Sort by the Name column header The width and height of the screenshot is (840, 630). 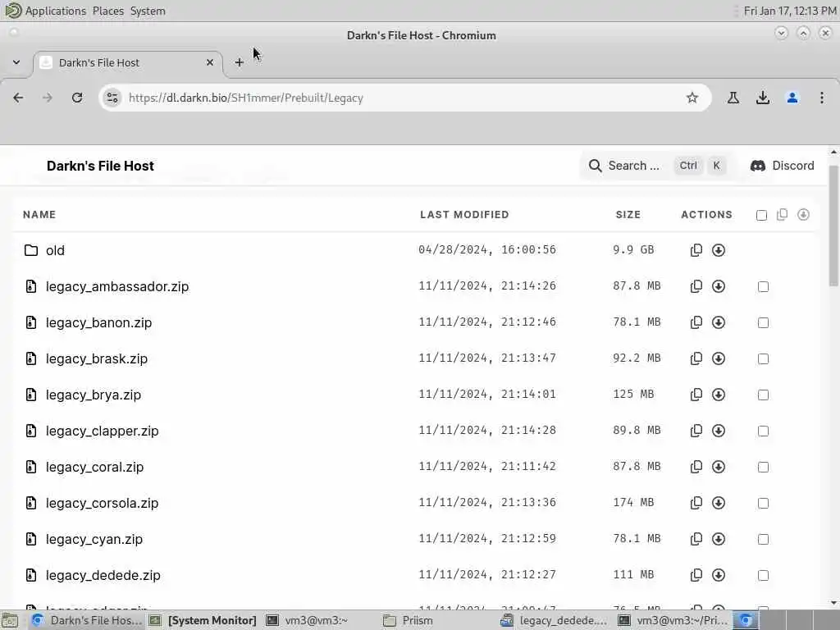39,214
